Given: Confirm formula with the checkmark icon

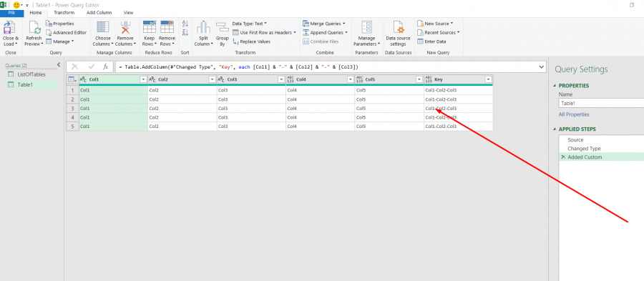Looking at the screenshot, I should [92, 66].
